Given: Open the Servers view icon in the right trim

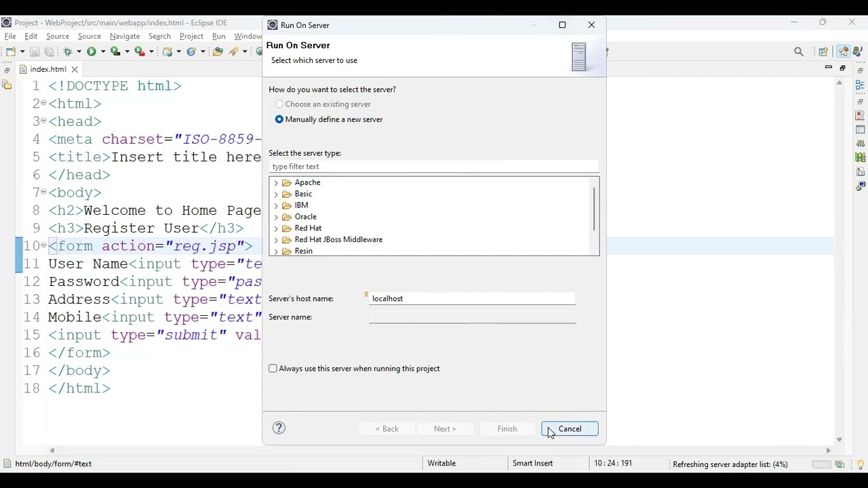Looking at the screenshot, I should click(860, 144).
